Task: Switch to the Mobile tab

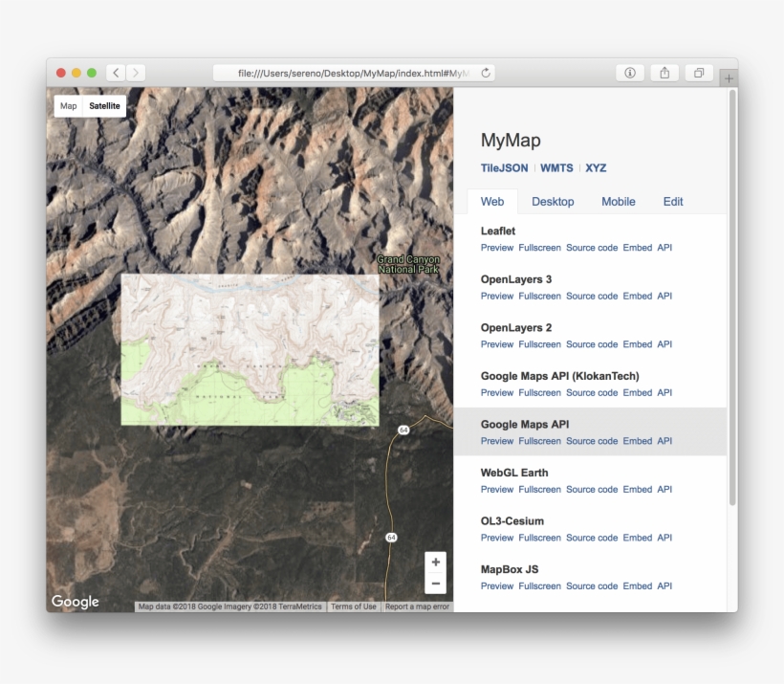Action: (619, 202)
